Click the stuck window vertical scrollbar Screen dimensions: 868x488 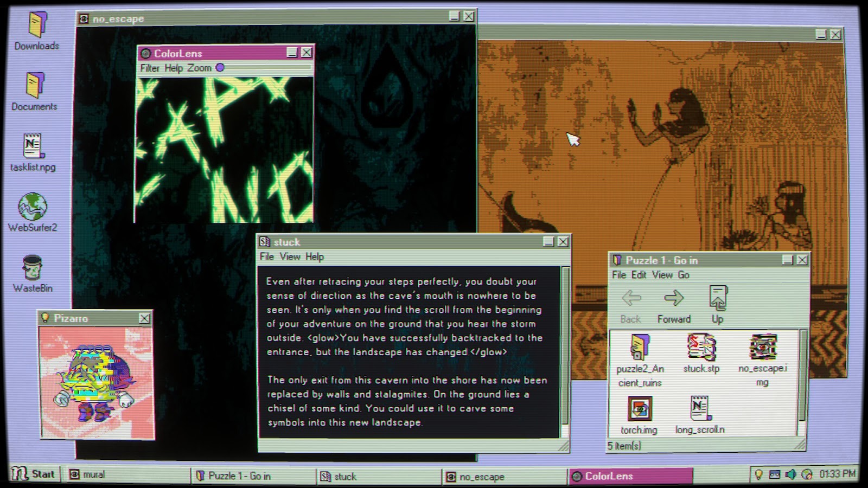click(x=565, y=347)
